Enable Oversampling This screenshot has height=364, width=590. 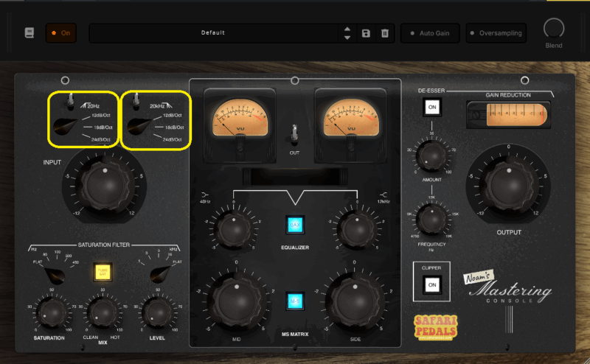click(x=496, y=33)
